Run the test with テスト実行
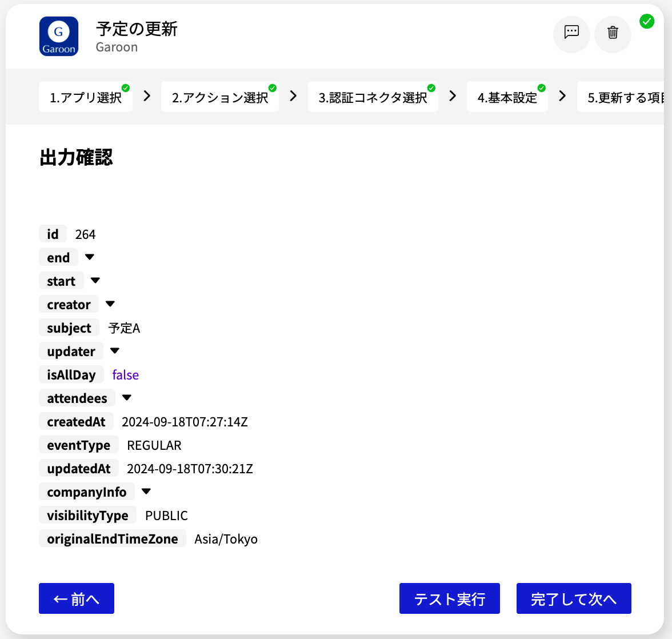 (x=450, y=598)
